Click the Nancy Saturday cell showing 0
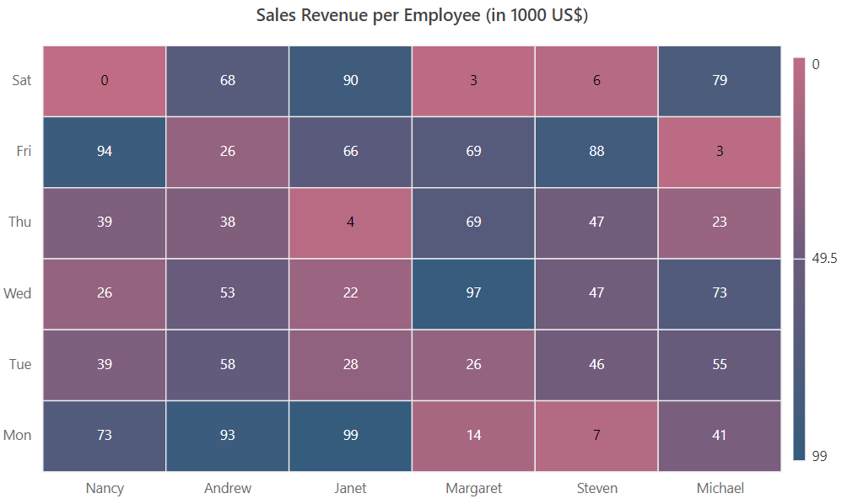 (x=105, y=81)
